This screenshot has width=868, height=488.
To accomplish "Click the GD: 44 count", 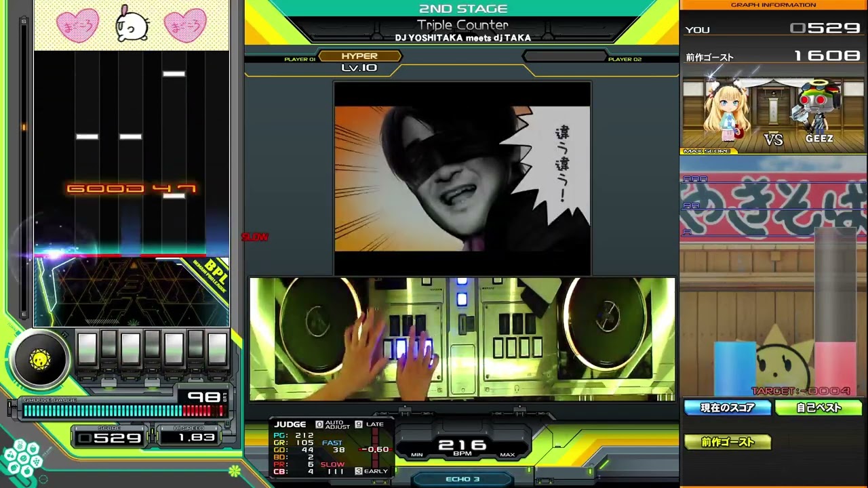I will pos(293,450).
